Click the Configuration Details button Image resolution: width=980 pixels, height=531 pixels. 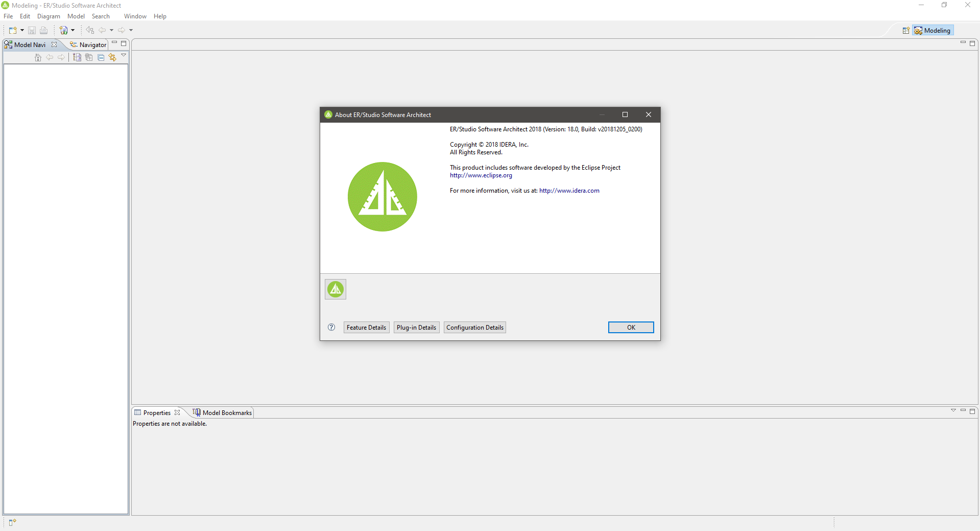point(475,328)
